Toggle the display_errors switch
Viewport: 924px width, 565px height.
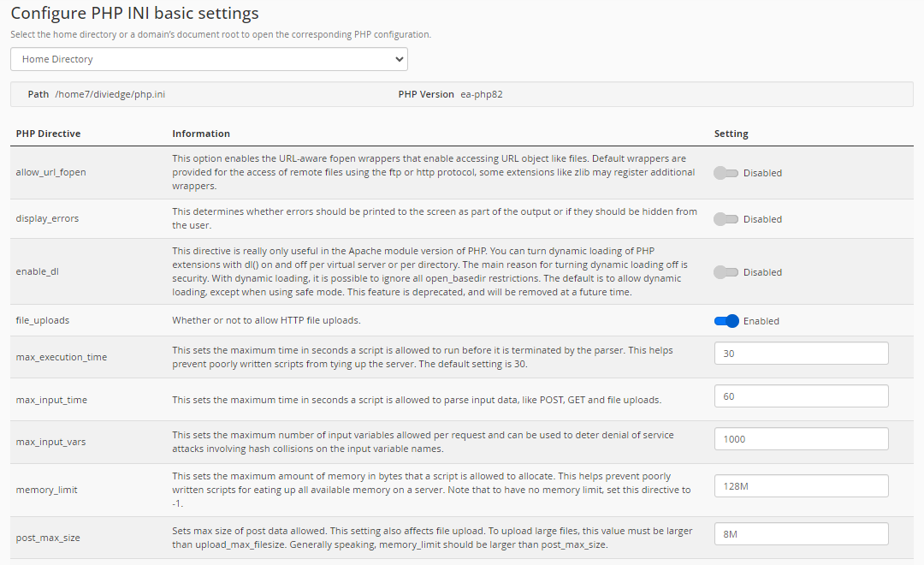(x=726, y=219)
